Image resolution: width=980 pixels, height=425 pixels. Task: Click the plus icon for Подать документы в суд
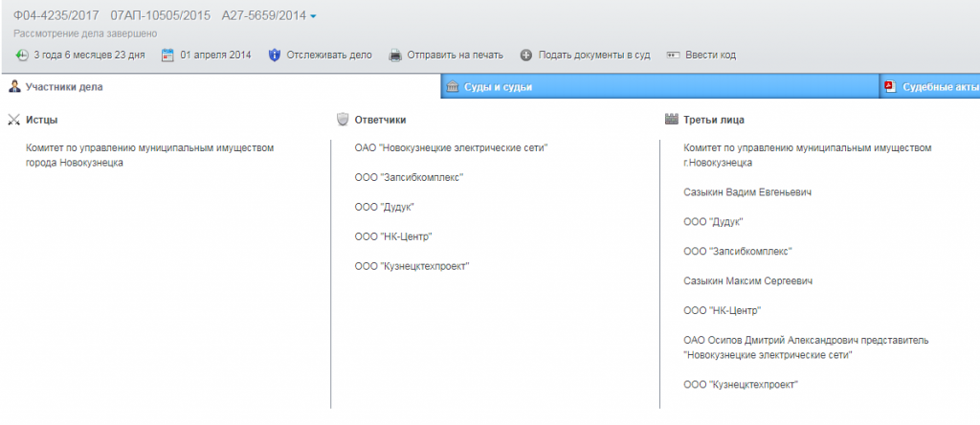525,55
